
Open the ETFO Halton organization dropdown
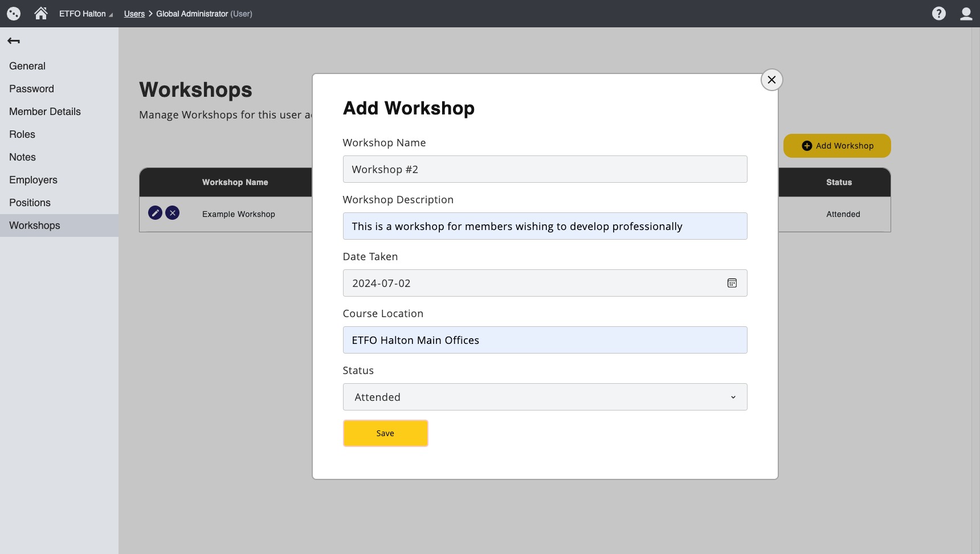coord(86,14)
